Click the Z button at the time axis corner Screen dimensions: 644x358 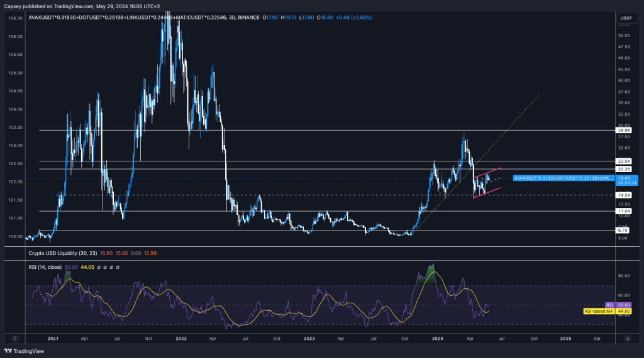15,339
